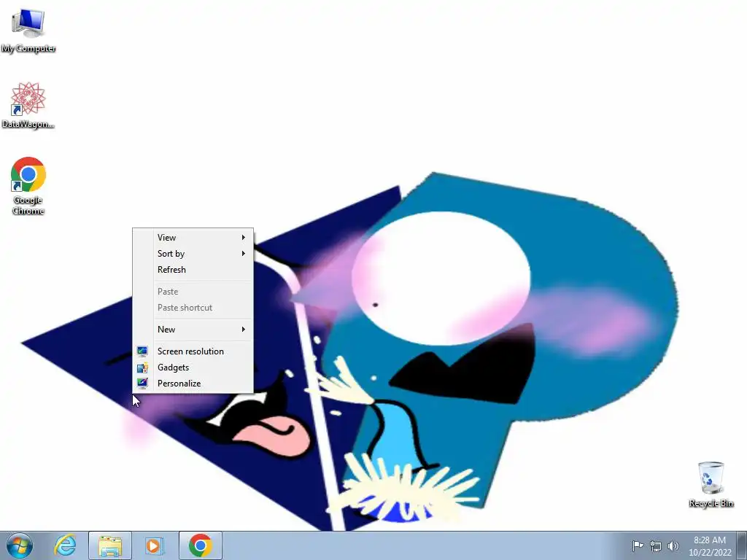Choose Refresh from the context menu
Image resolution: width=747 pixels, height=560 pixels.
click(193, 270)
